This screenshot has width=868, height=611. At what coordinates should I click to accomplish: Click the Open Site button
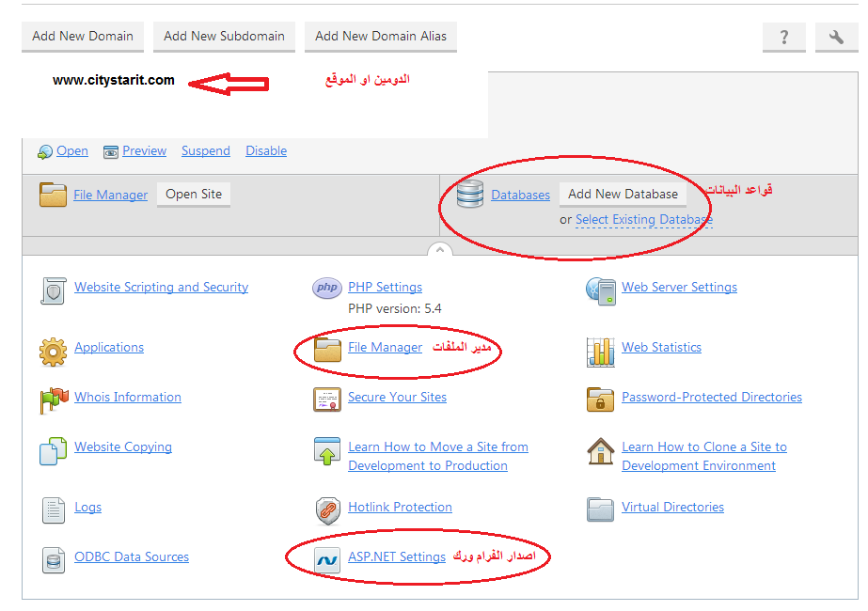194,195
